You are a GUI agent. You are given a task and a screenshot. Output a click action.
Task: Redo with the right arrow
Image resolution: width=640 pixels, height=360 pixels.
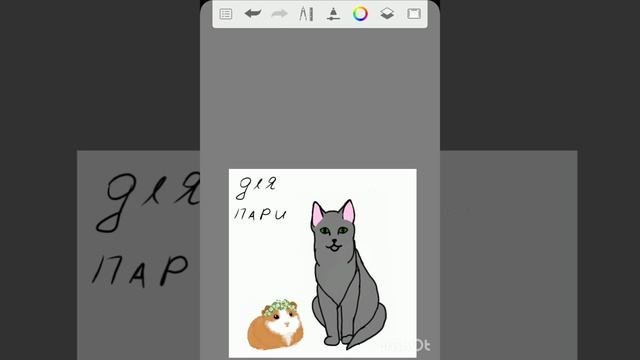coord(280,14)
